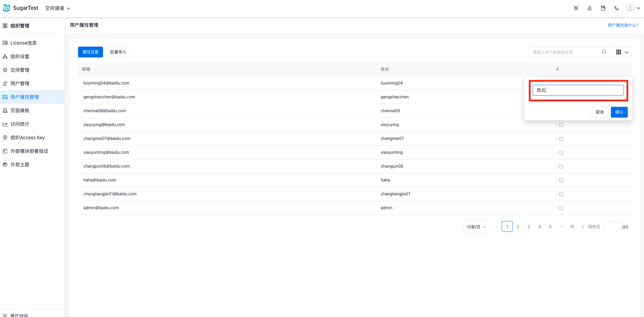
Task: Click 取消 in the edit popup
Action: [x=600, y=112]
